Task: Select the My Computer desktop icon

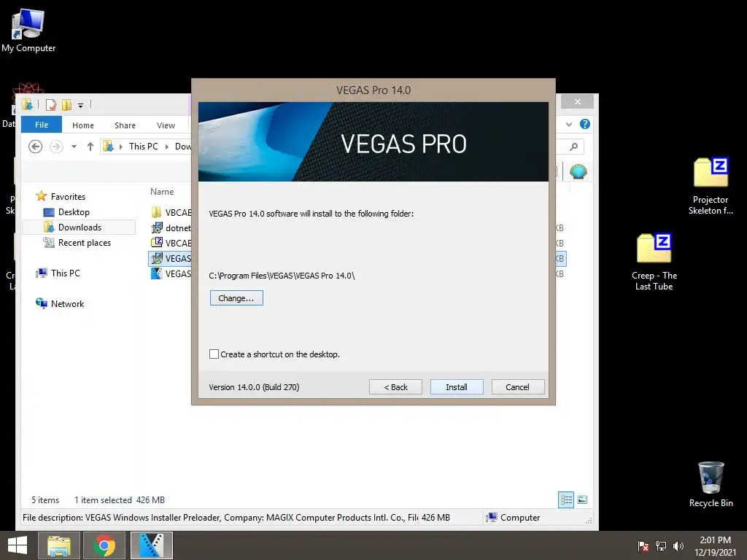Action: (28, 31)
